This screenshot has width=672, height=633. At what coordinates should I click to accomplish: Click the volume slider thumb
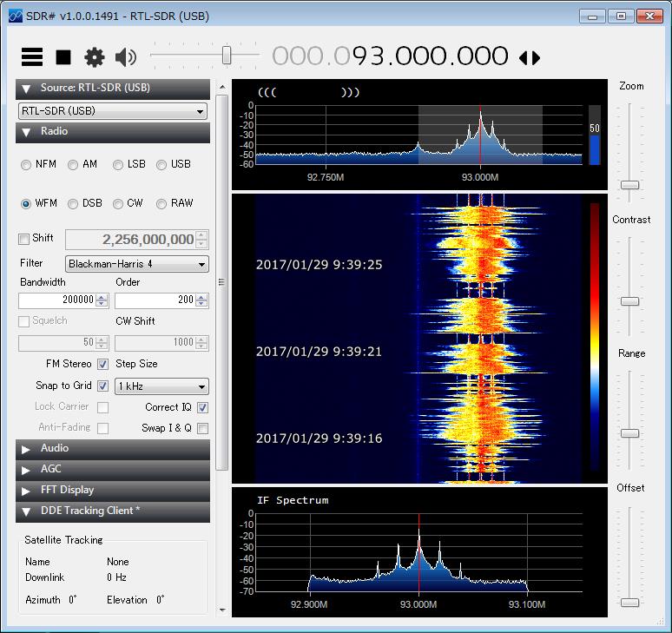point(227,56)
